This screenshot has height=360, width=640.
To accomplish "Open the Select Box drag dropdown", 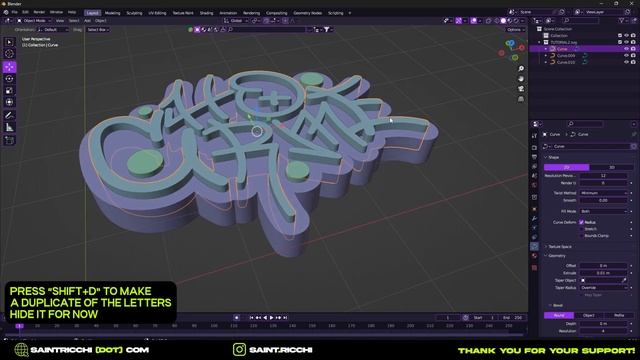I will [x=98, y=30].
